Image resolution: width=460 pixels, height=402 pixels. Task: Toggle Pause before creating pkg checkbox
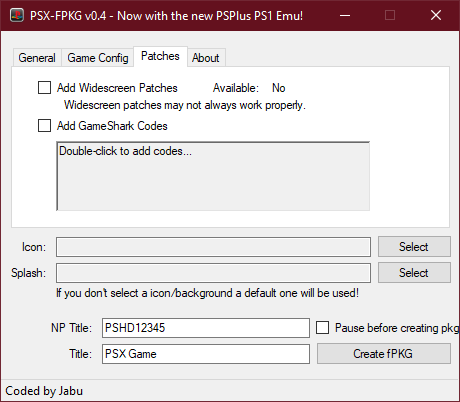[x=322, y=327]
